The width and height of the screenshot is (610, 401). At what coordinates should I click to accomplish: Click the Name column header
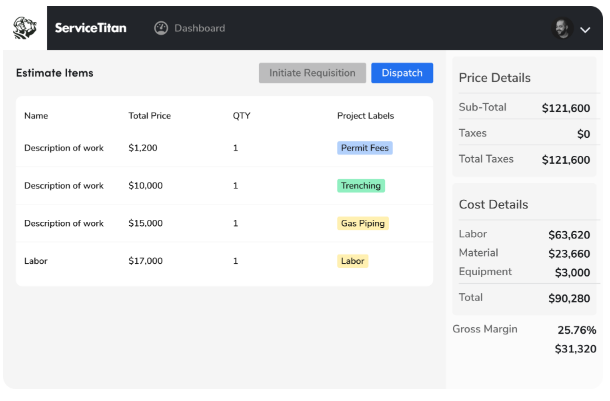point(36,116)
